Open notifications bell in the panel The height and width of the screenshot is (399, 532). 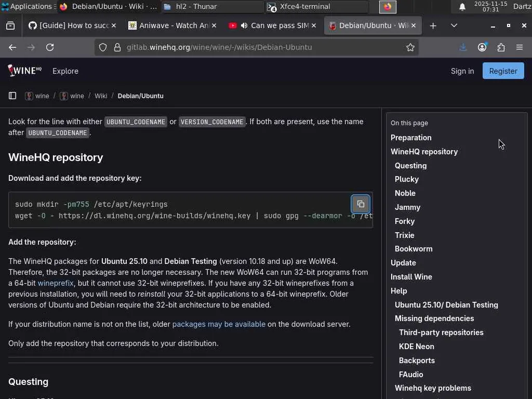tap(462, 6)
